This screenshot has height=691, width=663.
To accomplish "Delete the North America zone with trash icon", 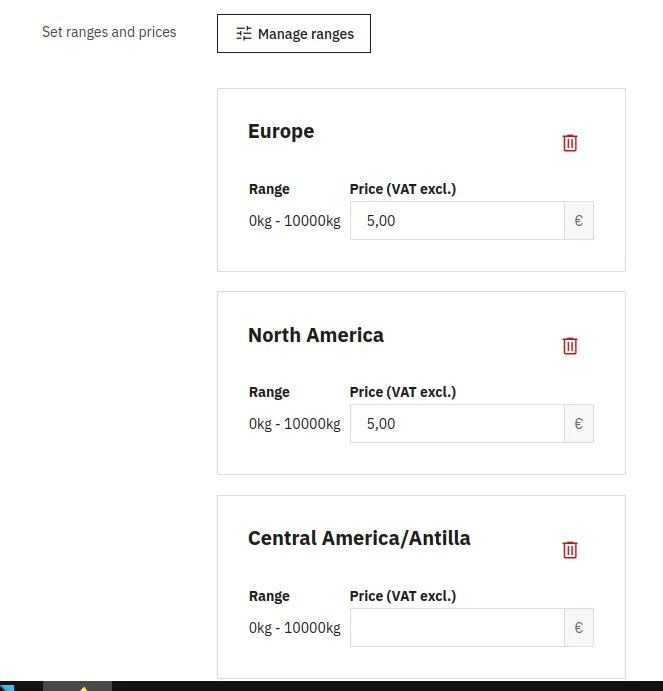I will coord(570,346).
